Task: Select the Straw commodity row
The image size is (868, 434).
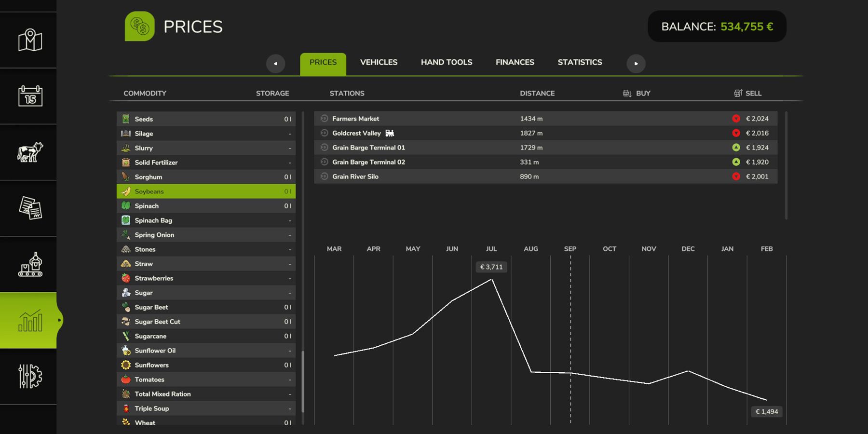Action: pos(206,264)
